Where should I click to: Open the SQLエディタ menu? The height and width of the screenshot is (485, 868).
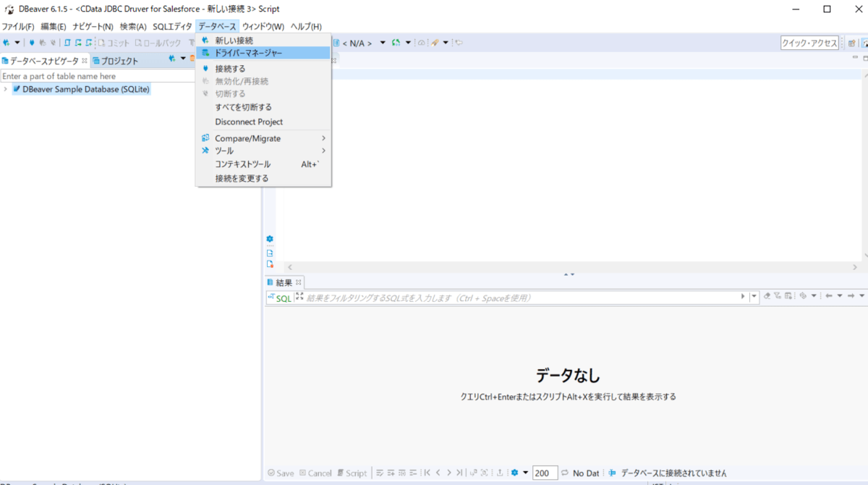pos(172,26)
